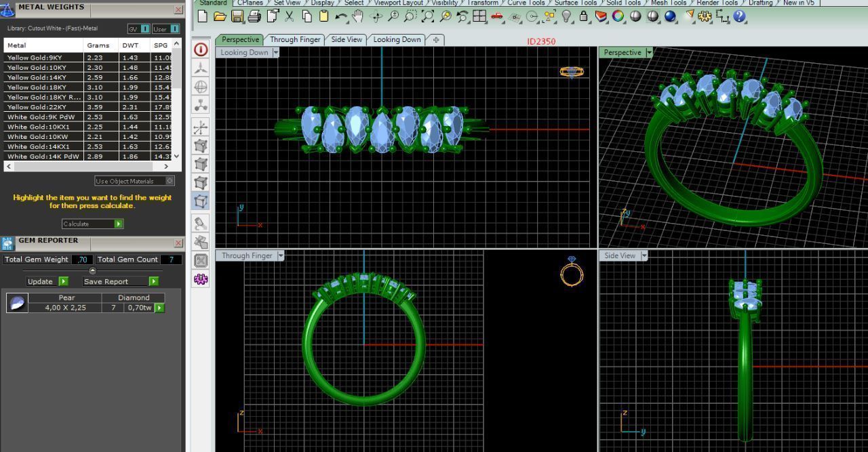Close the Gem Reporter panel
The width and height of the screenshot is (868, 452).
[x=178, y=243]
